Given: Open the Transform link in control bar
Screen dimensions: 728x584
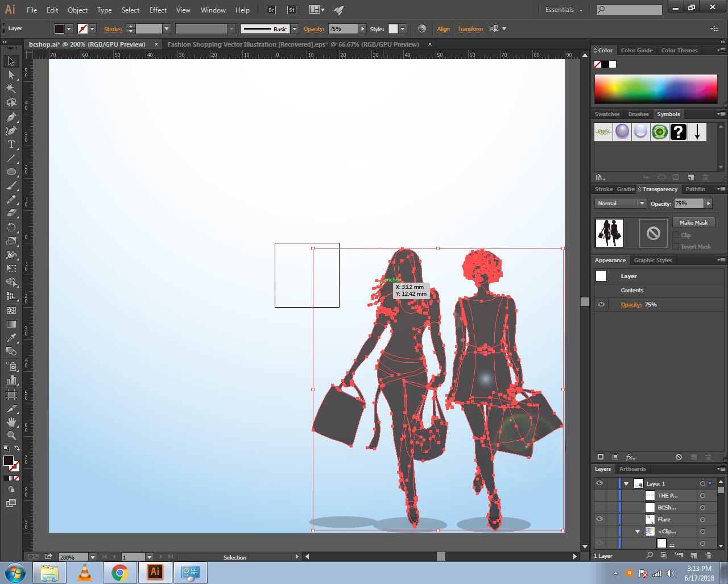Looking at the screenshot, I should coord(470,29).
